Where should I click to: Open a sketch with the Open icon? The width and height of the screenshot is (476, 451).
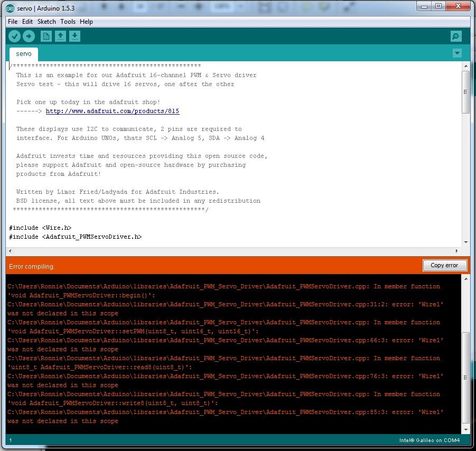[x=60, y=36]
